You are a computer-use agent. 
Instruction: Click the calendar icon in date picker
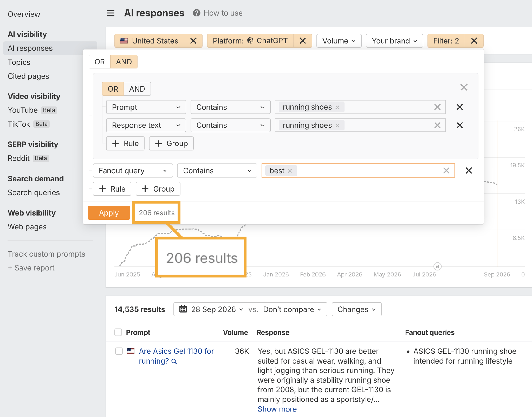(183, 309)
